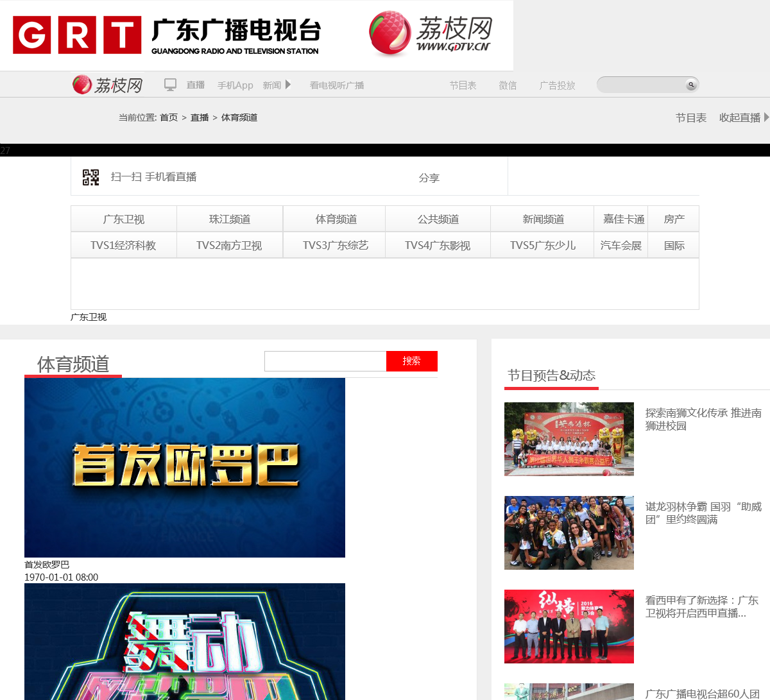Open the 舞动 program thumbnail

tap(185, 642)
